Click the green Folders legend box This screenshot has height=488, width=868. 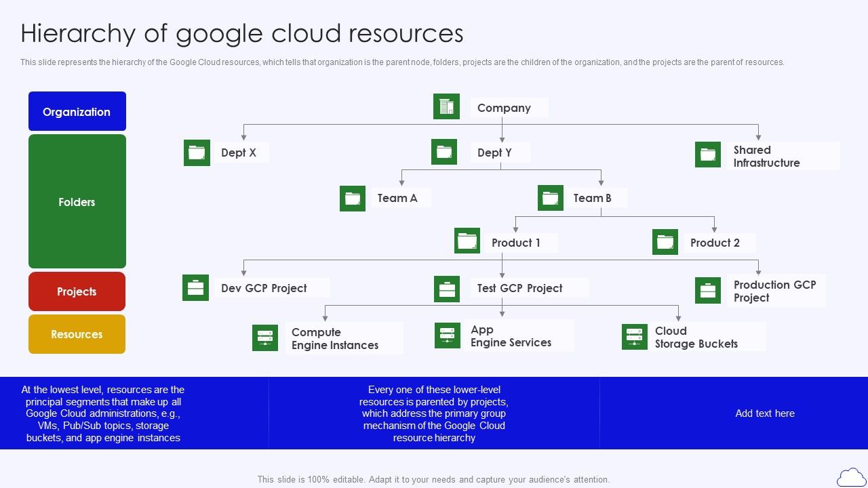click(x=77, y=201)
